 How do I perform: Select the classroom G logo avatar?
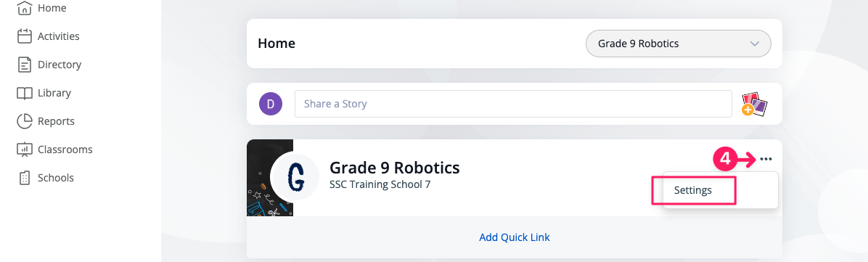pyautogui.click(x=295, y=176)
